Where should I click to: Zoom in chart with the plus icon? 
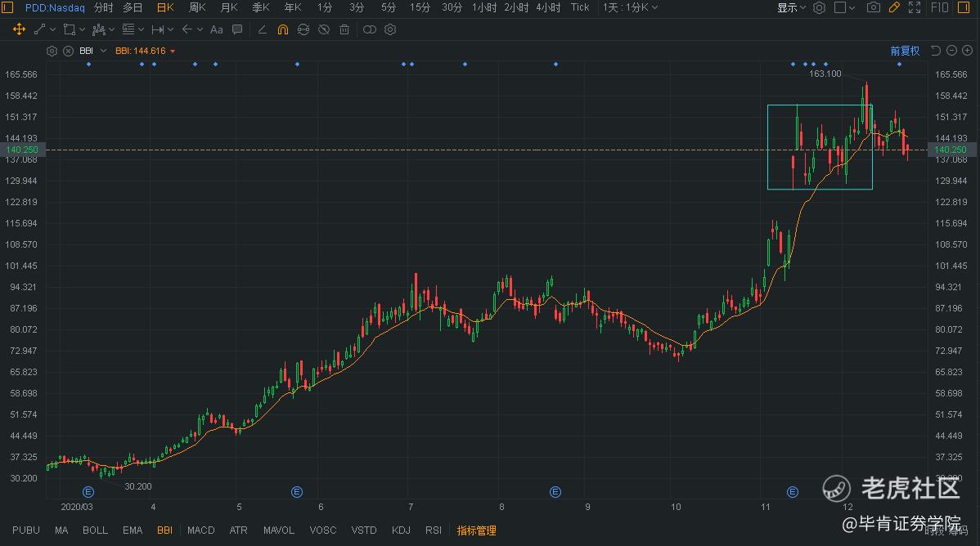[968, 51]
